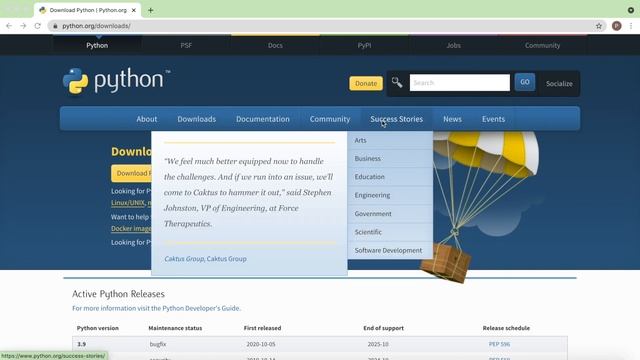Open the Socialize menu
640x360 pixels.
click(559, 84)
